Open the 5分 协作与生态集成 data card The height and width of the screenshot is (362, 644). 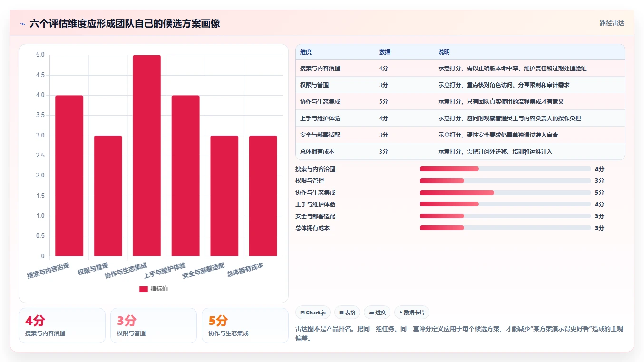click(x=245, y=325)
